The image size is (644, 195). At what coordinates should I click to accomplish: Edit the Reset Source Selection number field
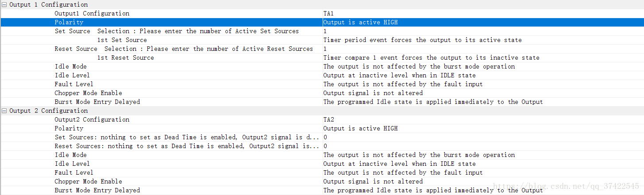pos(483,49)
